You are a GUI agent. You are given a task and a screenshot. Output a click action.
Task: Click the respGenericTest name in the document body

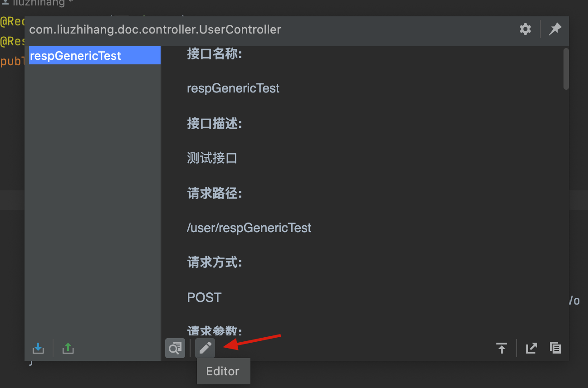point(233,88)
